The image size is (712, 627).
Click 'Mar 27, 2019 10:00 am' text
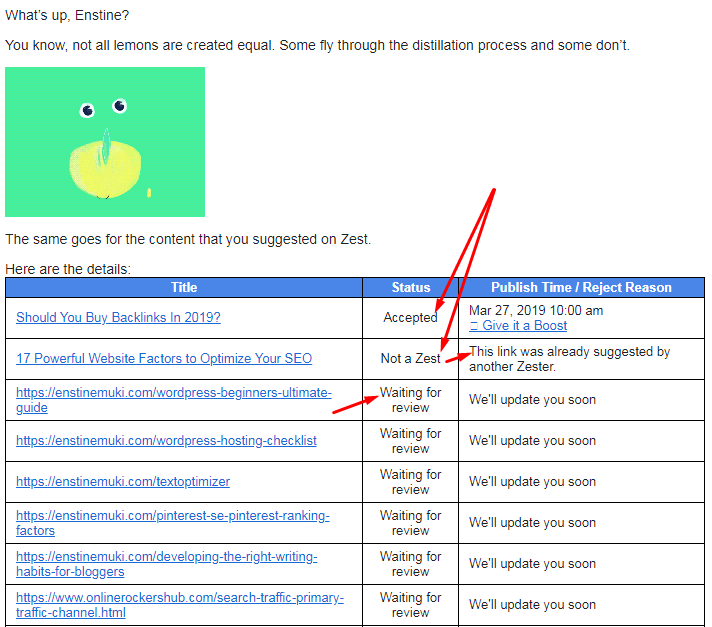click(x=536, y=311)
